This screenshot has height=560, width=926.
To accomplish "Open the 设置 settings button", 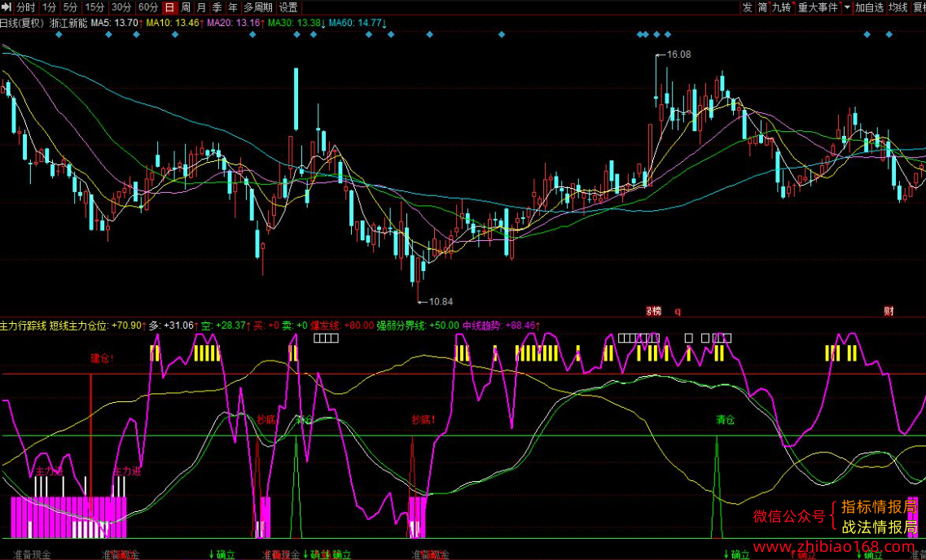I will pyautogui.click(x=288, y=7).
